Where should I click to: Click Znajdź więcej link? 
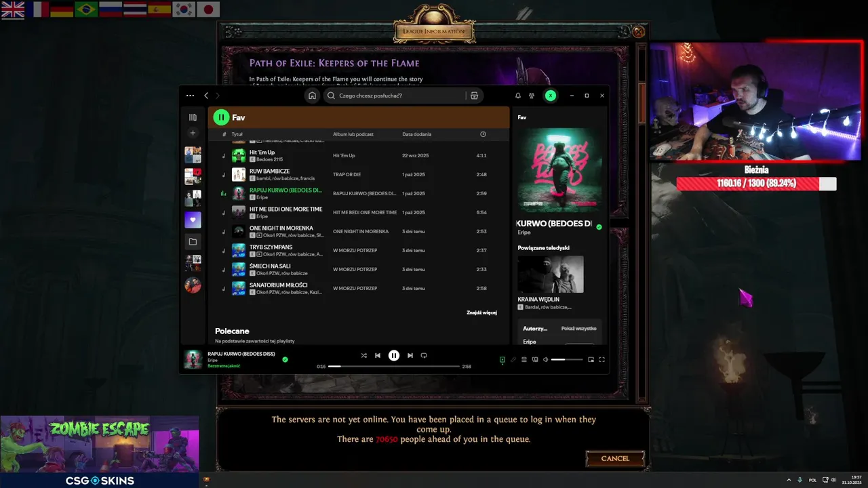click(481, 312)
